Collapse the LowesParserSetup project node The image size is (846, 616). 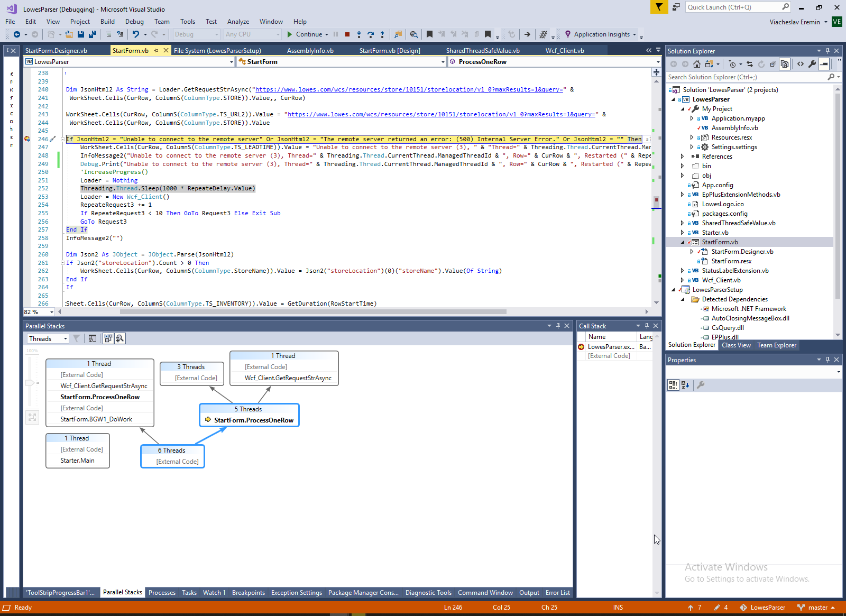(673, 290)
